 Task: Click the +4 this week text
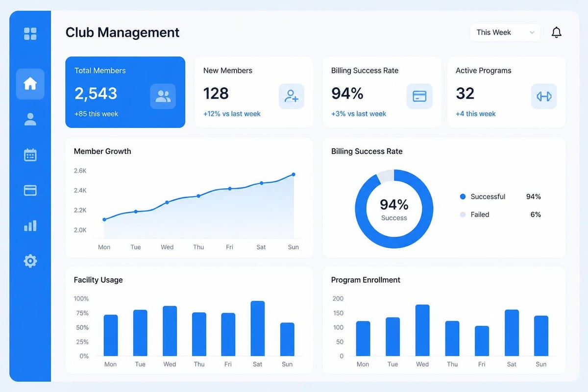click(475, 114)
